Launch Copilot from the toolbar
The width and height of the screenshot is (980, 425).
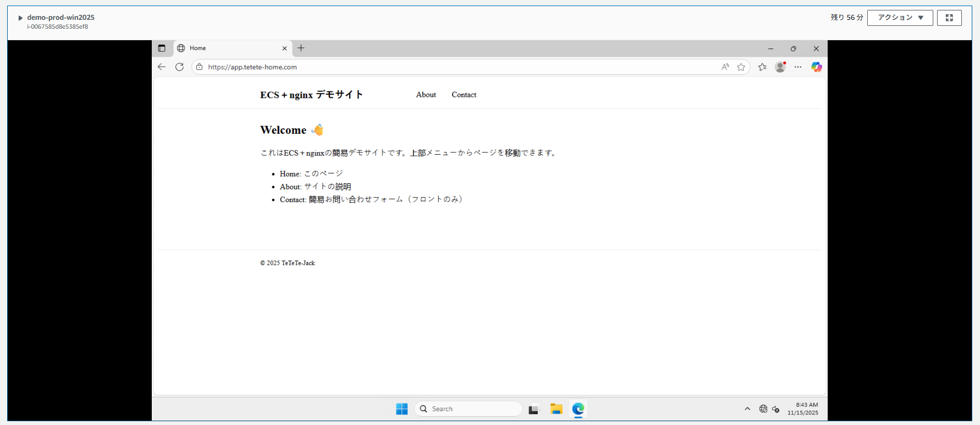coord(817,67)
